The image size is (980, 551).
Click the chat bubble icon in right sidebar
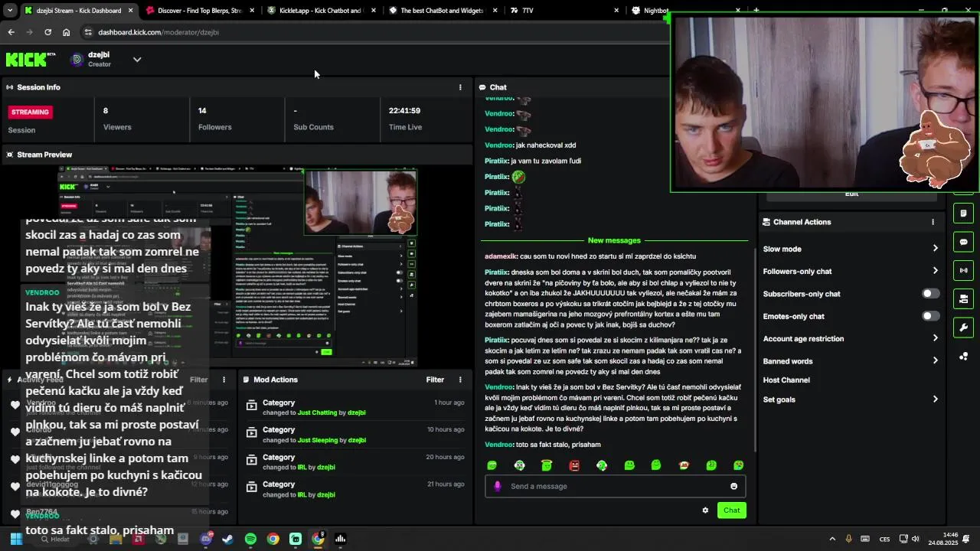(963, 242)
